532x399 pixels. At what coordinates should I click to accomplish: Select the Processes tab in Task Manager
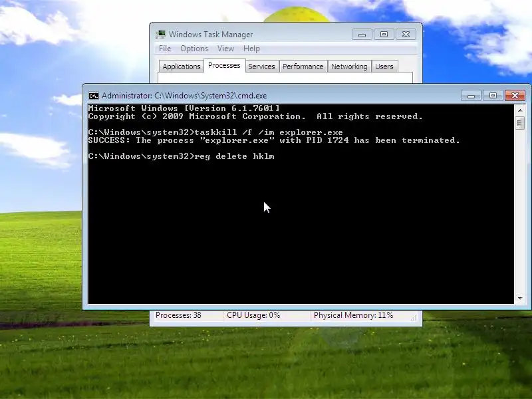coord(224,65)
